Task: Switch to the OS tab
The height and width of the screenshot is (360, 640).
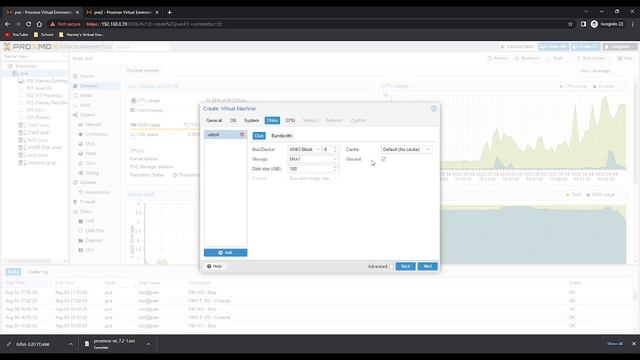Action: click(x=233, y=120)
